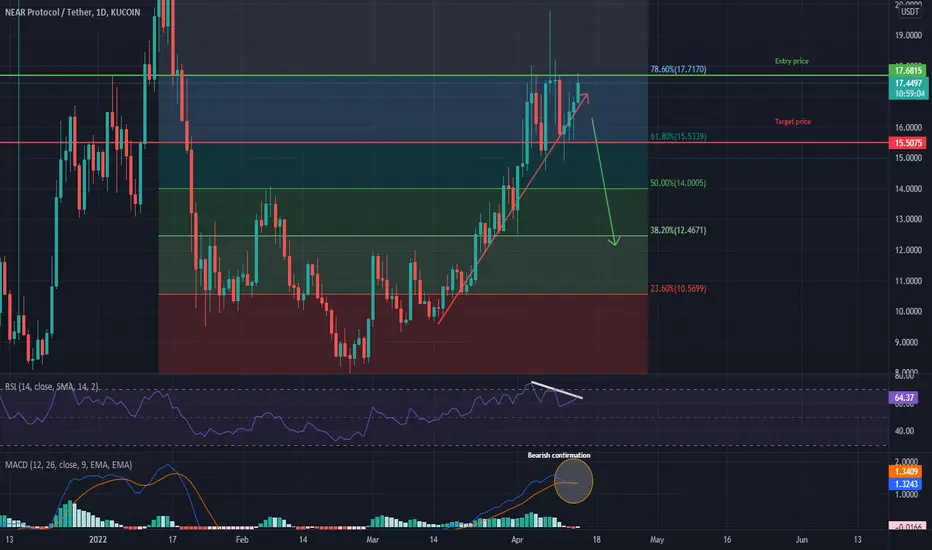Click the green Entry price text annotation
Image resolution: width=932 pixels, height=550 pixels.
[x=792, y=61]
